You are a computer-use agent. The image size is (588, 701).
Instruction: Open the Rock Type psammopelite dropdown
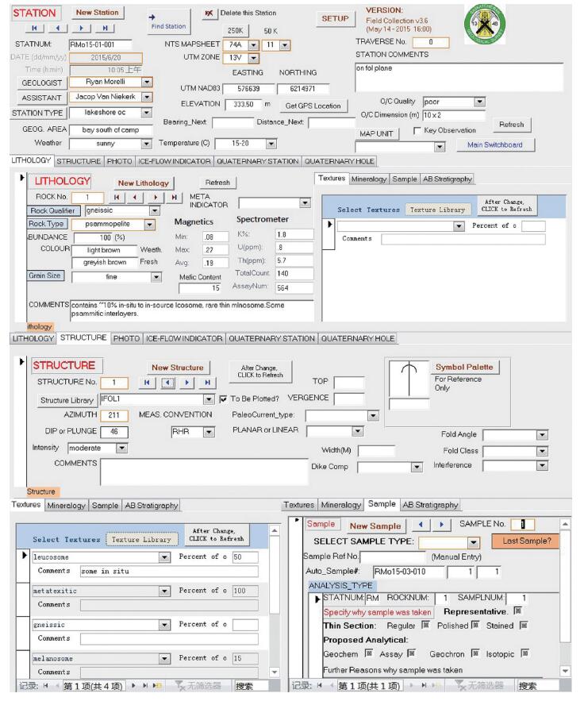coord(150,225)
